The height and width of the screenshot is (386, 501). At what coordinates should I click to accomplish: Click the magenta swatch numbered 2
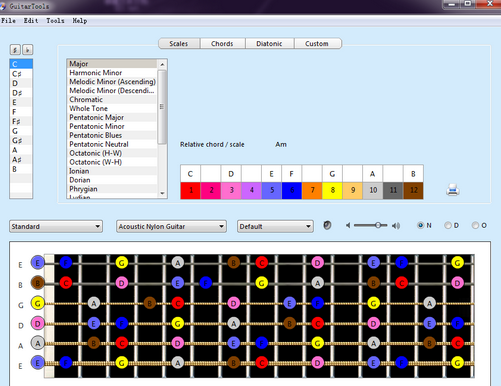(x=211, y=190)
